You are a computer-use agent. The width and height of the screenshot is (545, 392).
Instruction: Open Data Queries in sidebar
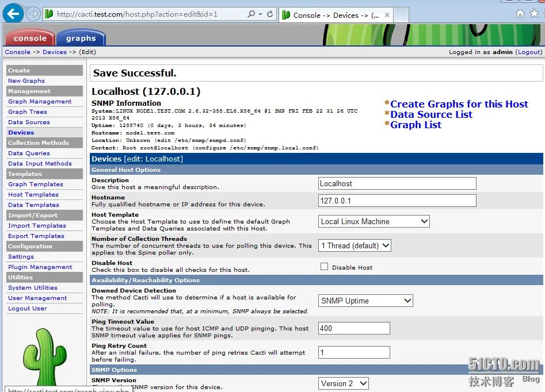(29, 153)
